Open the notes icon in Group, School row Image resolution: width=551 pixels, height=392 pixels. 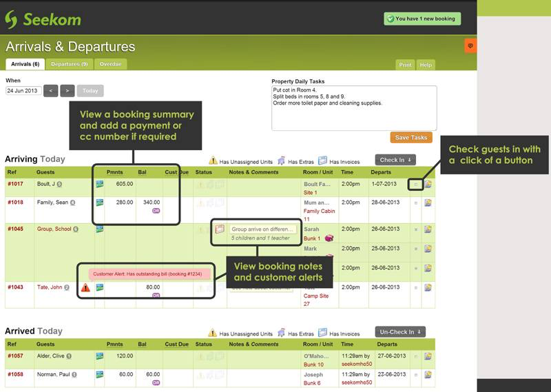[x=220, y=229]
